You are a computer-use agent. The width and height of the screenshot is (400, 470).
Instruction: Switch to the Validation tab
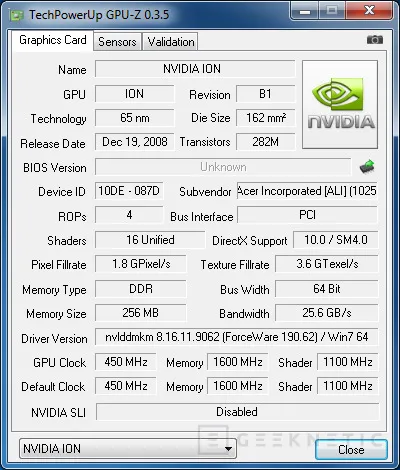pyautogui.click(x=171, y=42)
